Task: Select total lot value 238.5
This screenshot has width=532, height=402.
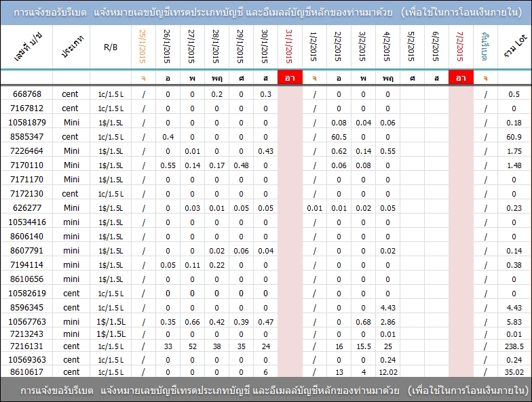Action: pyautogui.click(x=514, y=346)
